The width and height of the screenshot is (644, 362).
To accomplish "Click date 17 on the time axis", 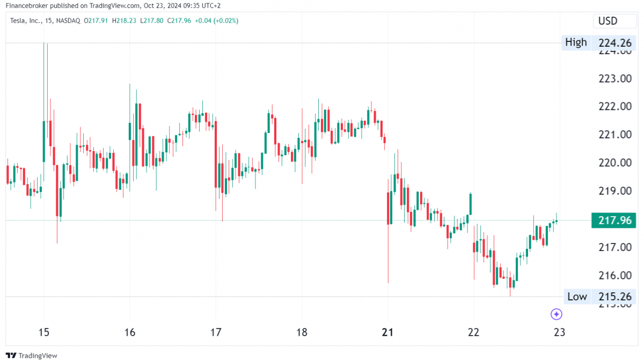I will pyautogui.click(x=215, y=332).
